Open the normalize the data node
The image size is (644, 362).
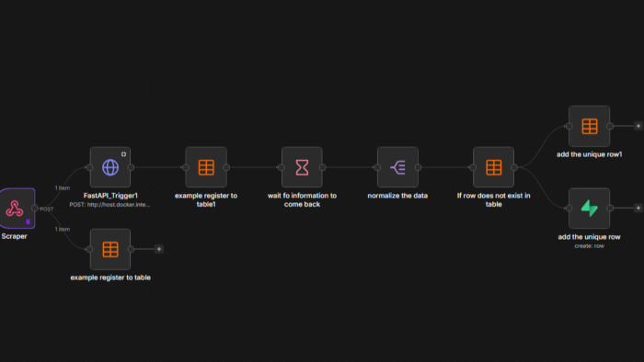pyautogui.click(x=397, y=167)
